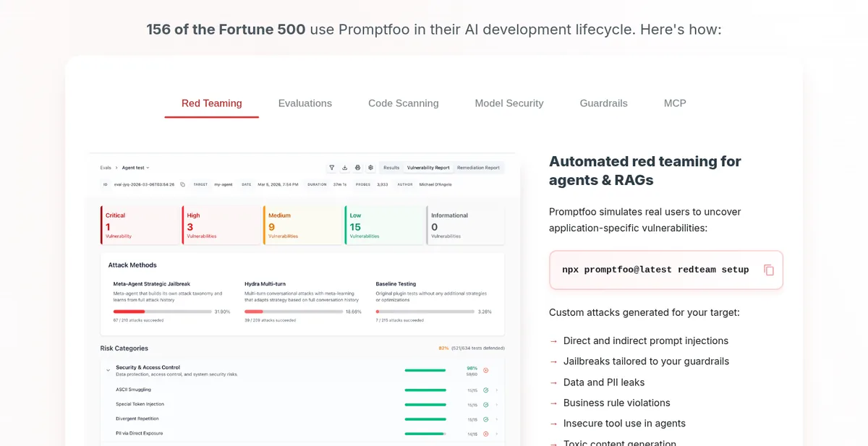Expand the ASCII Smuggling row chevron
Image resolution: width=868 pixels, height=446 pixels.
(496, 390)
